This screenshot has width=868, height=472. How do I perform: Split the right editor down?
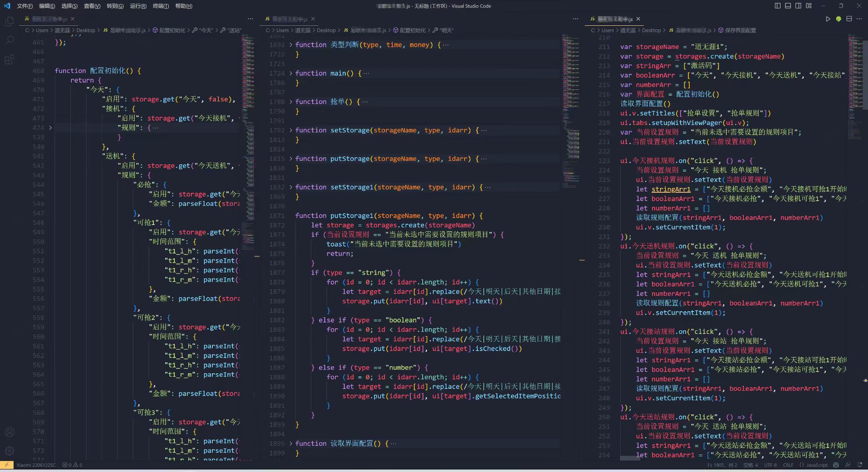[x=849, y=19]
